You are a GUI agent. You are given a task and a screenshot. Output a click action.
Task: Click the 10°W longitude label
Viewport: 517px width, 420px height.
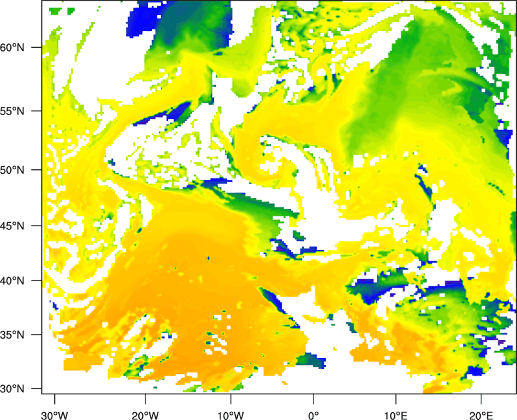pyautogui.click(x=231, y=415)
